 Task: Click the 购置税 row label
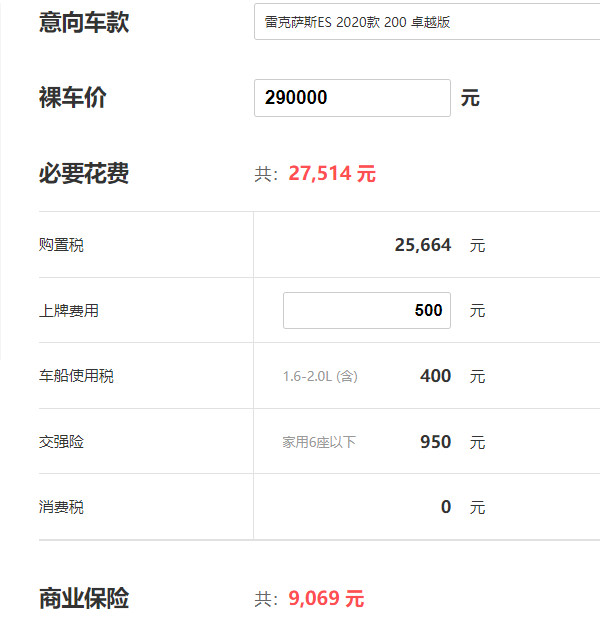[x=61, y=245]
